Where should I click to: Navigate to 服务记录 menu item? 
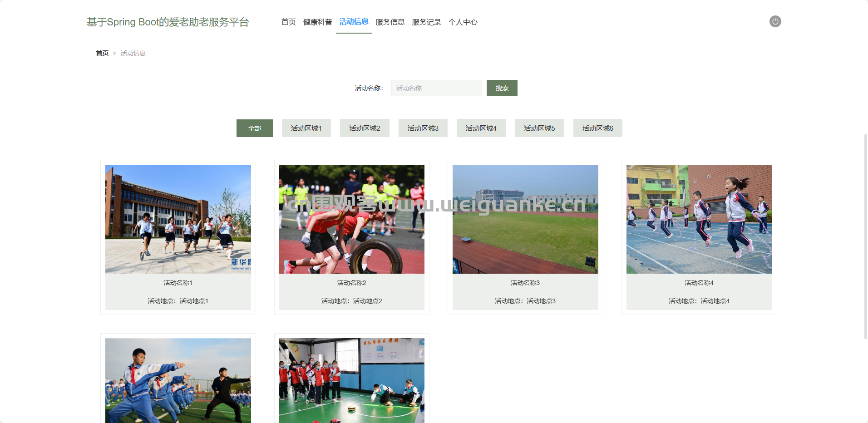426,22
